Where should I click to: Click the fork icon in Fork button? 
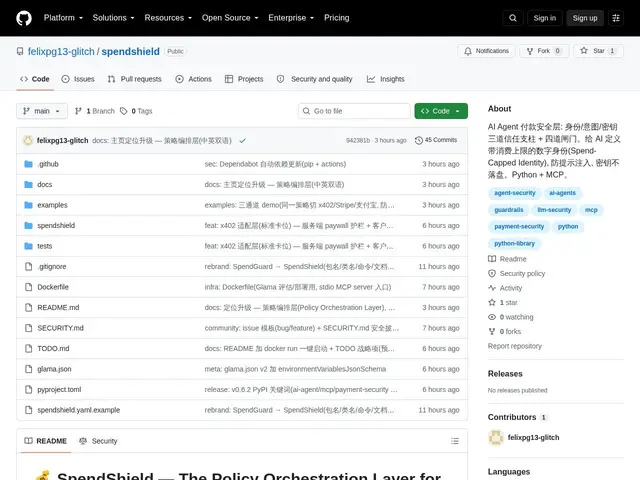(x=530, y=51)
